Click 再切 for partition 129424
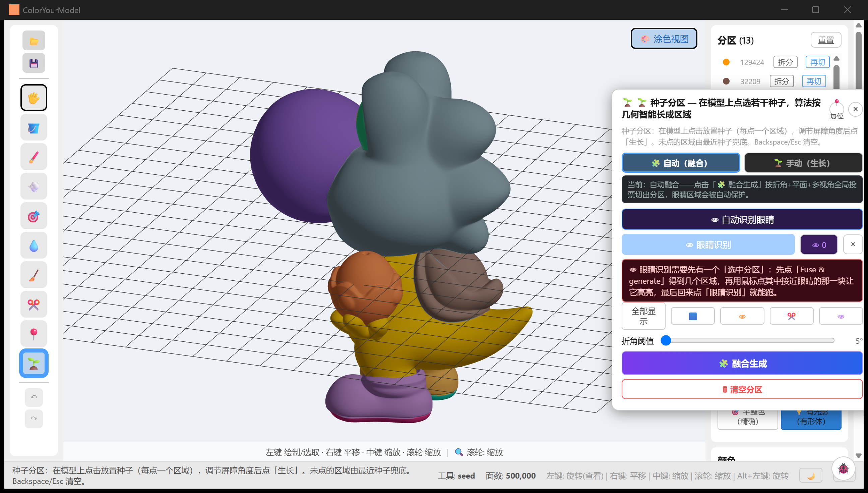868x493 pixels. pyautogui.click(x=818, y=62)
